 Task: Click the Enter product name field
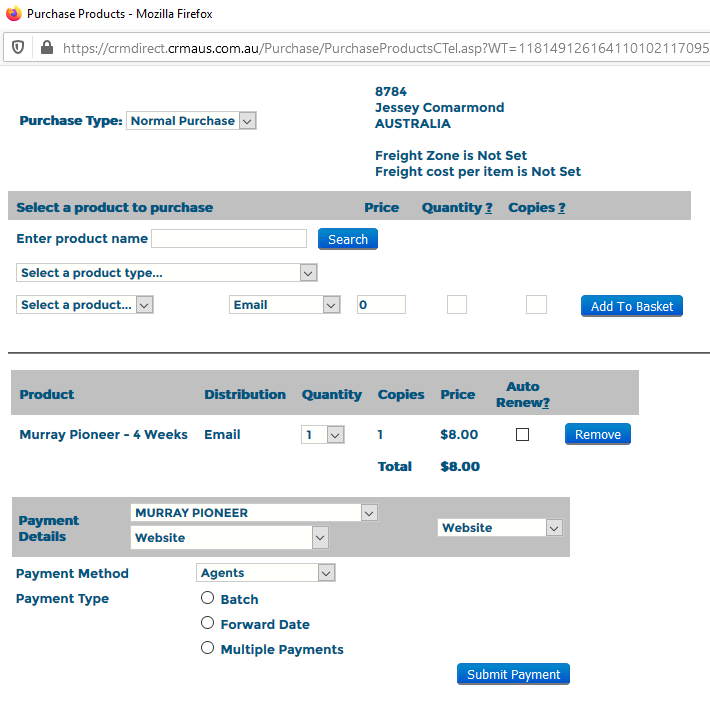point(229,239)
